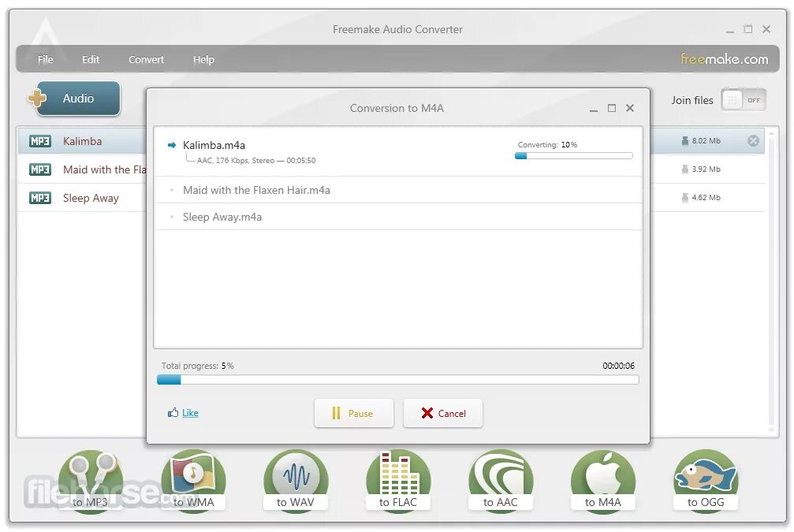Select the to WMA conversion icon
The image size is (794, 532).
click(193, 482)
